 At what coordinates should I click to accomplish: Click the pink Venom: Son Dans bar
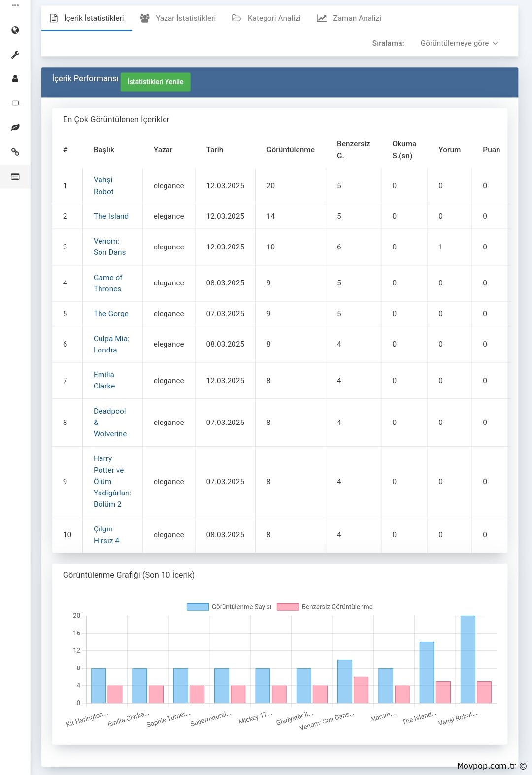[x=361, y=690]
